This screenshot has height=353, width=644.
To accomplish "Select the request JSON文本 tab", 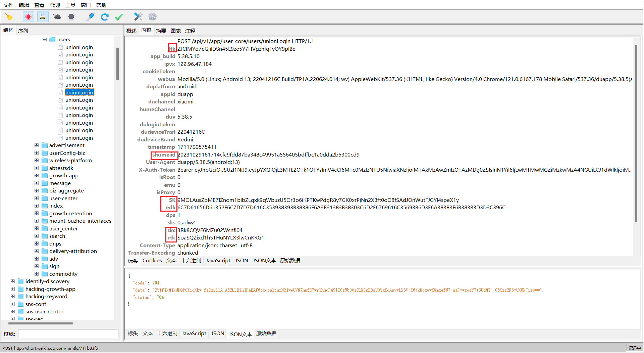I will pos(264,261).
